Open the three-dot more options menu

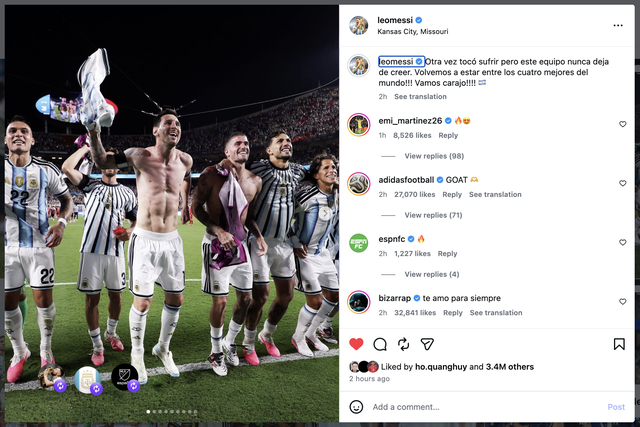click(x=618, y=25)
